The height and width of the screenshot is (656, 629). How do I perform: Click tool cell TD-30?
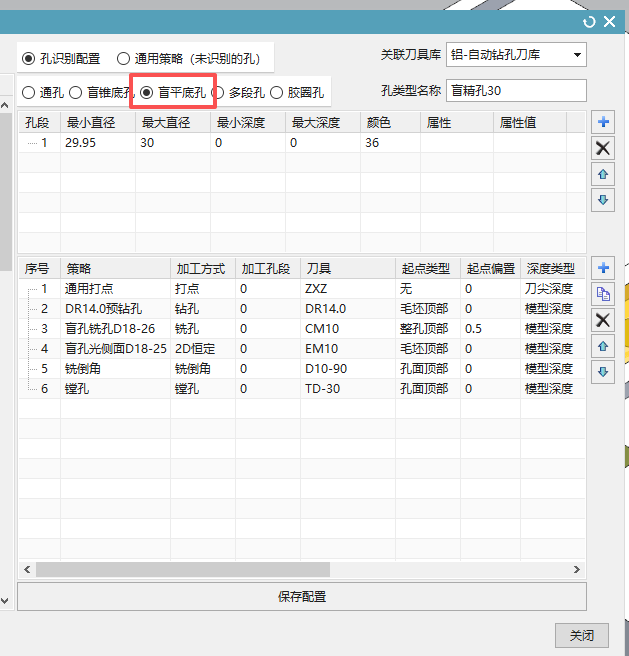tap(348, 389)
